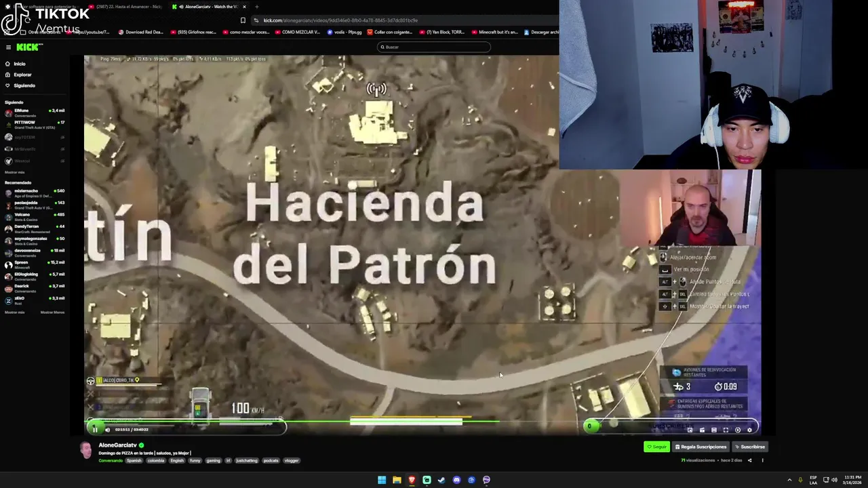Toggle fullscreen on the video player
The height and width of the screenshot is (488, 868).
[726, 430]
